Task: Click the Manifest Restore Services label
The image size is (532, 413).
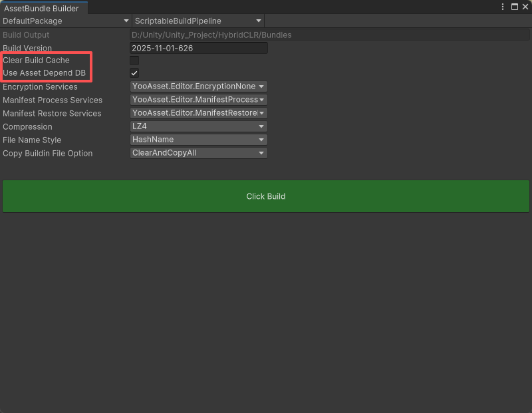Action: tap(52, 113)
